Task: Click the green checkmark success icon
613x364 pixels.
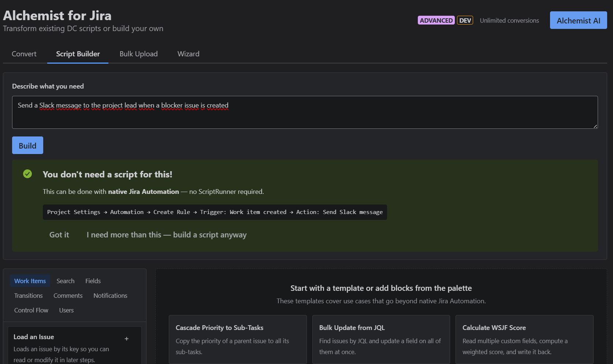Action: pyautogui.click(x=27, y=174)
